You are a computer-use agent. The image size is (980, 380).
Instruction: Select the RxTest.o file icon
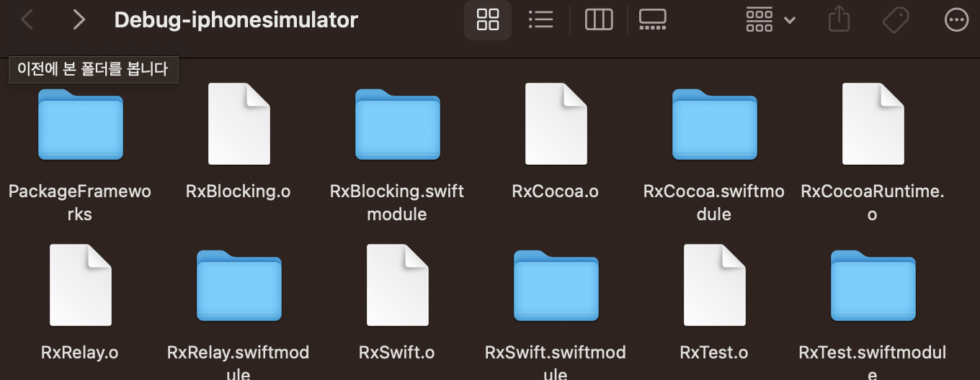(x=714, y=285)
